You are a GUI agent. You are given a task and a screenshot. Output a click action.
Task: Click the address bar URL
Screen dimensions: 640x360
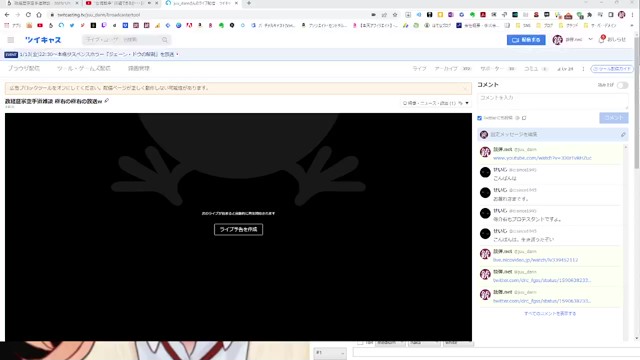tap(99, 15)
